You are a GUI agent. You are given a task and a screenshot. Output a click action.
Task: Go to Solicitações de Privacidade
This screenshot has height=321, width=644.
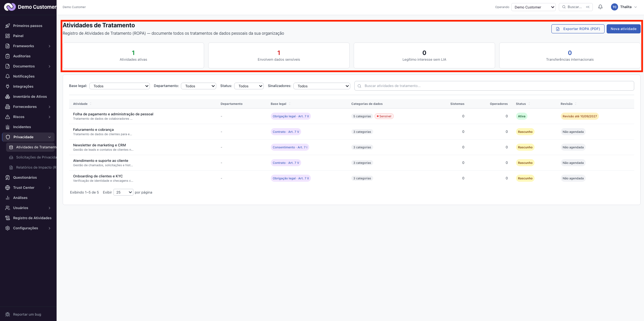pyautogui.click(x=31, y=157)
